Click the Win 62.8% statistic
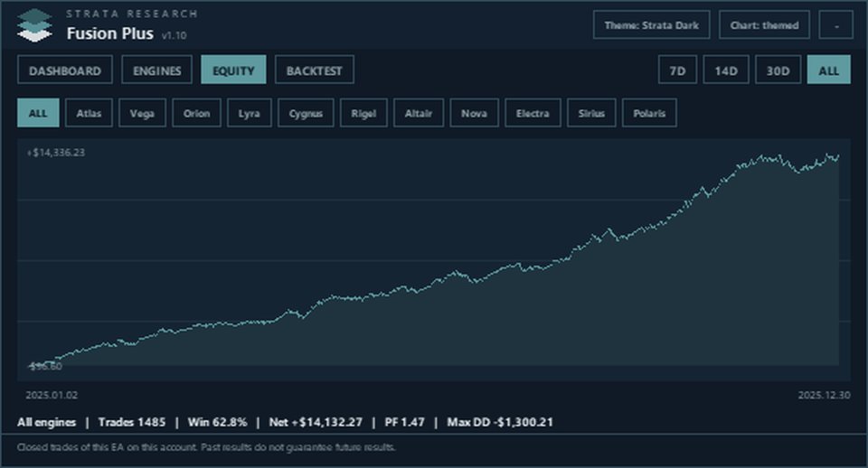This screenshot has height=468, width=868. (x=217, y=422)
